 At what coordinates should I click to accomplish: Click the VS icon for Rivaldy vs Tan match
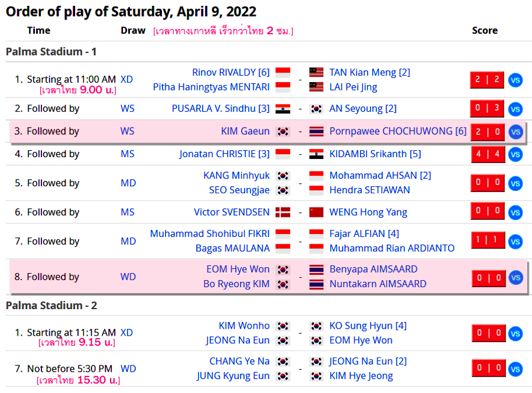pyautogui.click(x=515, y=80)
